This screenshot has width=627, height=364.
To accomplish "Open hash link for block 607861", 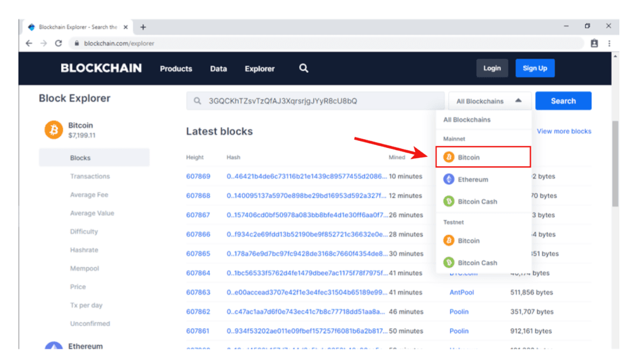I will point(307,331).
